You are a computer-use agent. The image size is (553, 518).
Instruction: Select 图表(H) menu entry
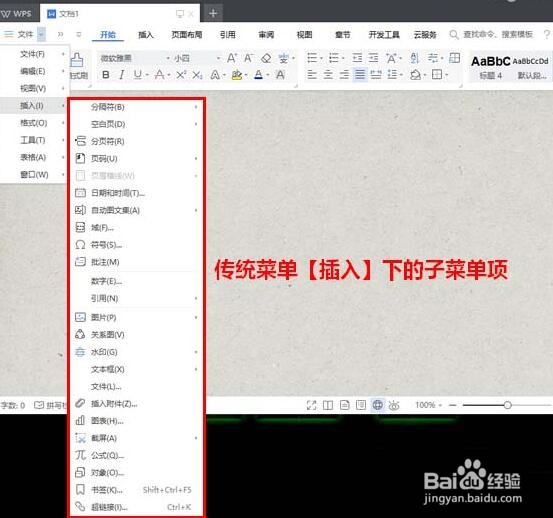pyautogui.click(x=137, y=421)
